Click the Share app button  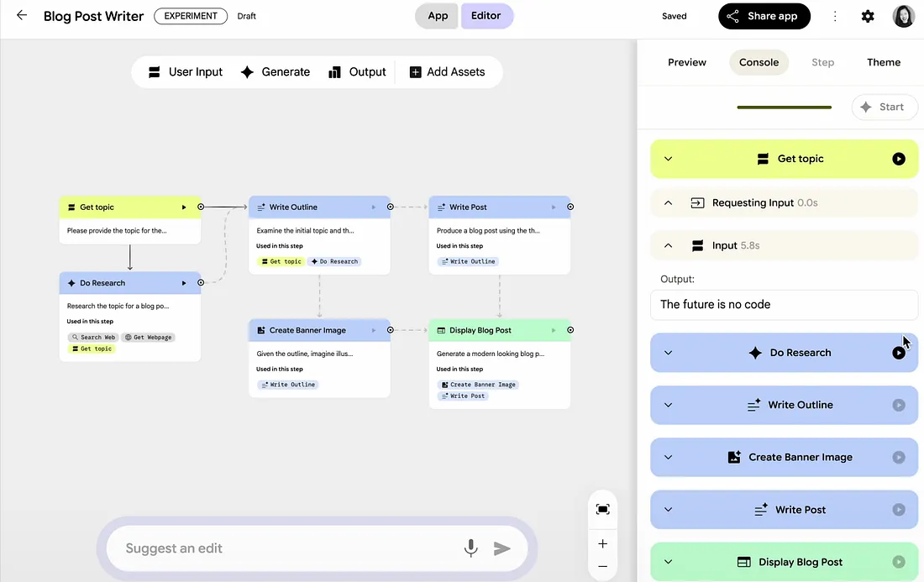click(x=764, y=16)
